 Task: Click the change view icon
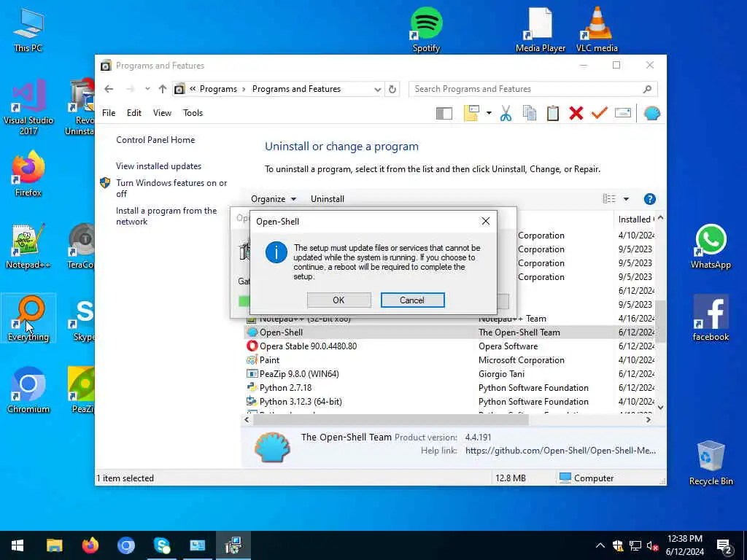[x=609, y=198]
